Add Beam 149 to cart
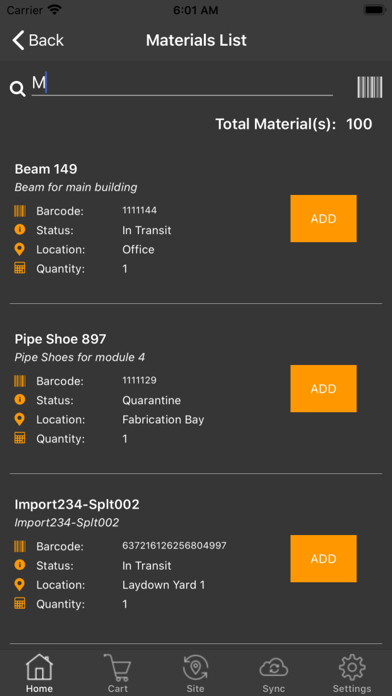Screen dimensions: 392x696 (323, 218)
